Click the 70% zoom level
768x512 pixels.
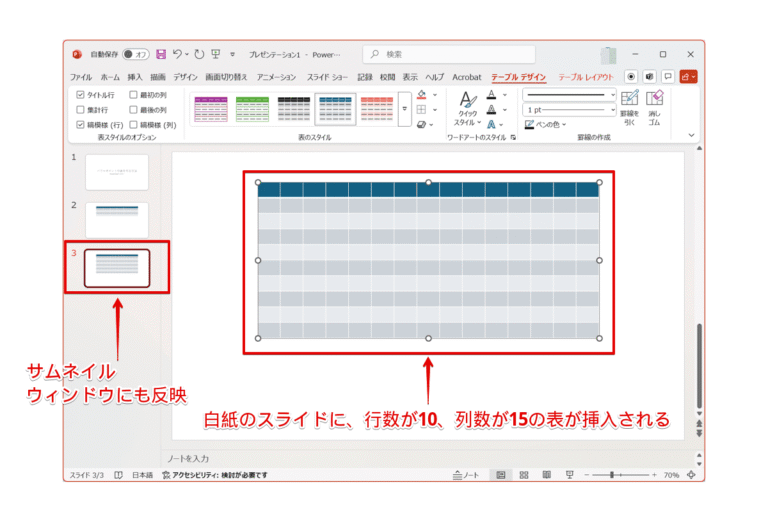[x=671, y=475]
